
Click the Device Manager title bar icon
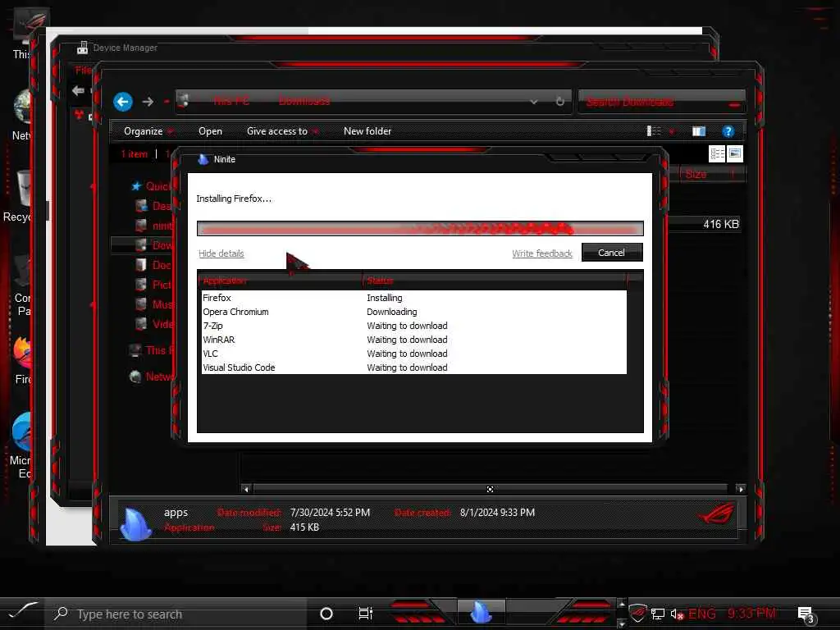(x=82, y=48)
